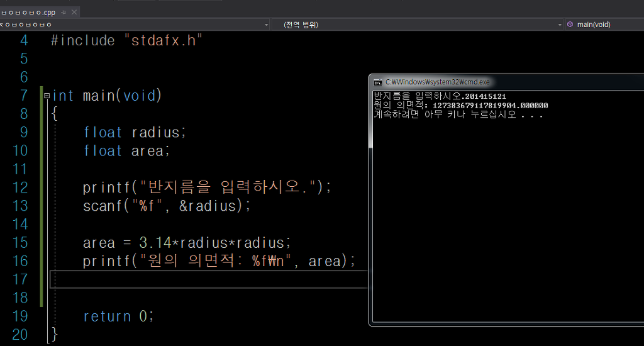The width and height of the screenshot is (644, 346).
Task: Click the printf 원의 의면적 line
Action: tap(219, 261)
